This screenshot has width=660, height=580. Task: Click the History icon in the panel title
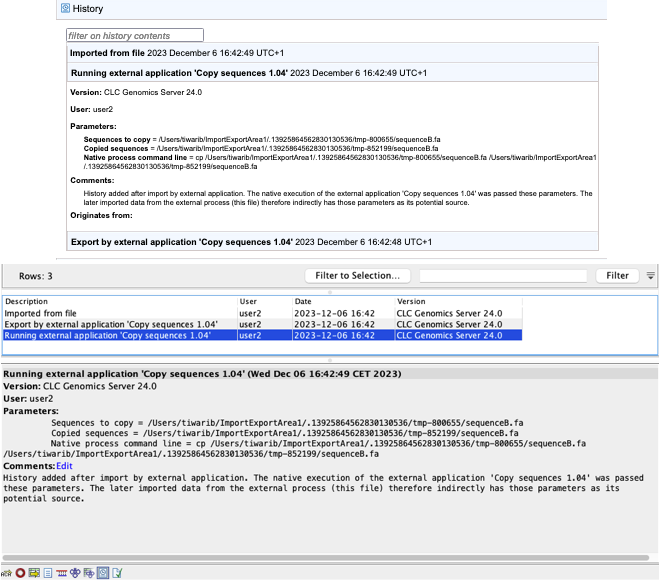tap(66, 9)
